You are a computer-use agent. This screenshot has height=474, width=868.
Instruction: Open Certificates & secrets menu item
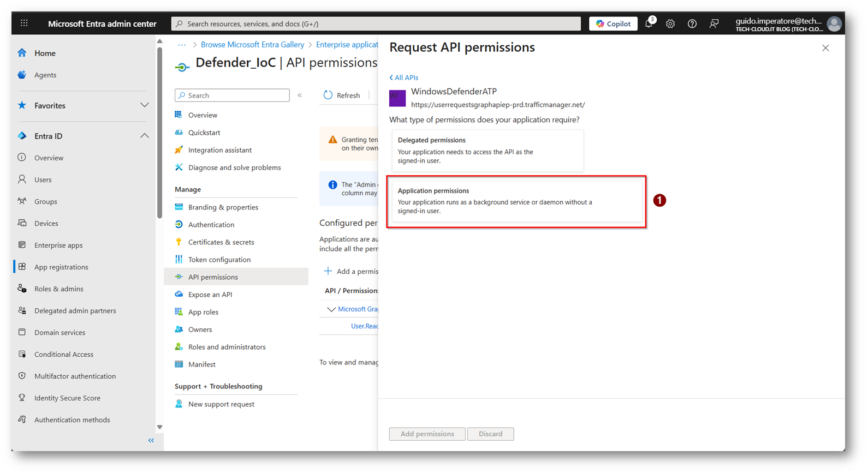click(221, 242)
